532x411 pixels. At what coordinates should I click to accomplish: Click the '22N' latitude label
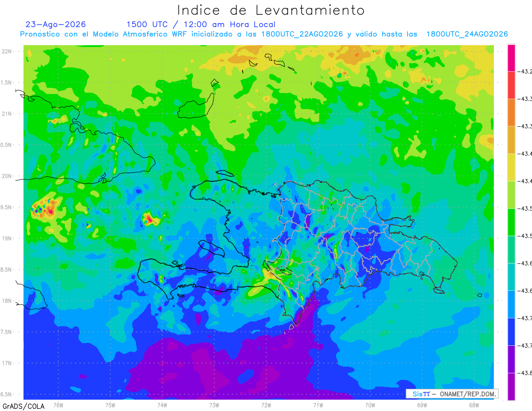point(7,51)
